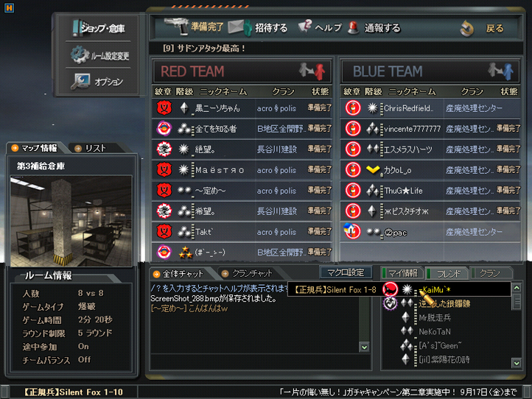This screenshot has width=532, height=399.
Task: Click chat log scroll-down arrow
Action: pos(365,347)
